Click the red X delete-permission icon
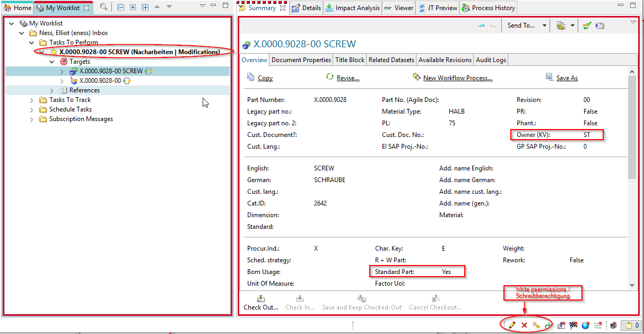Image resolution: width=644 pixels, height=334 pixels. (x=524, y=325)
